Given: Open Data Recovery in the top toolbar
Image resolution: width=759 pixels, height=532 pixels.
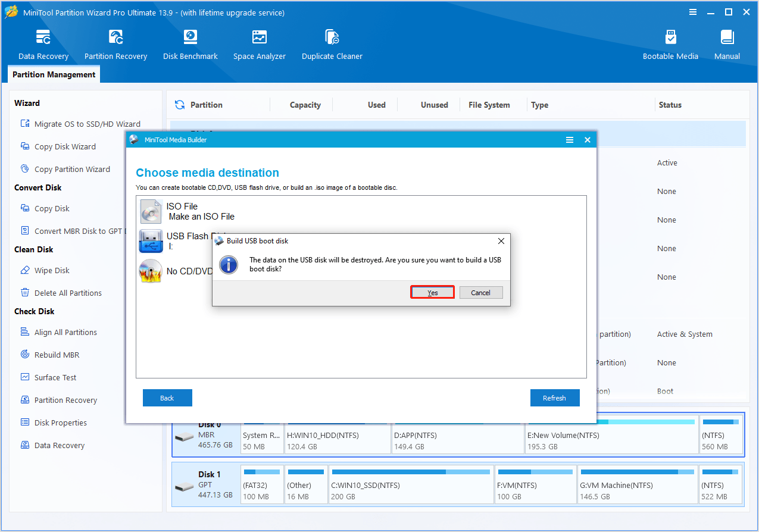Looking at the screenshot, I should coord(43,45).
